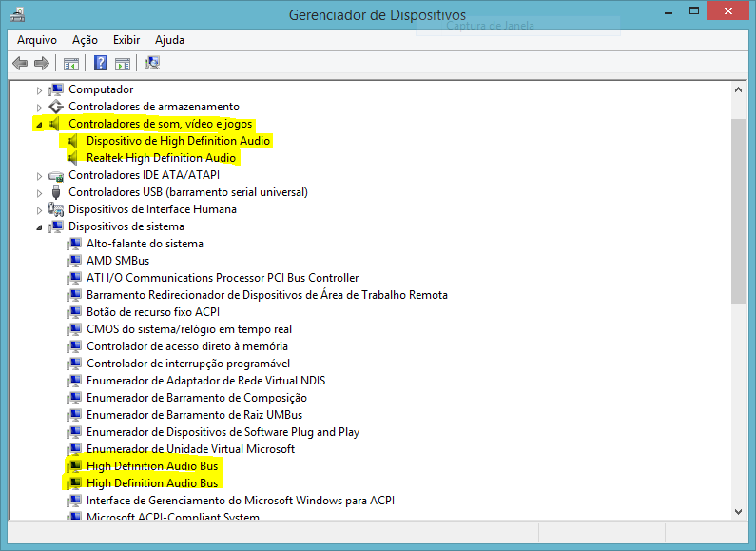Open the Ação menu
Image resolution: width=756 pixels, height=551 pixels.
(85, 40)
